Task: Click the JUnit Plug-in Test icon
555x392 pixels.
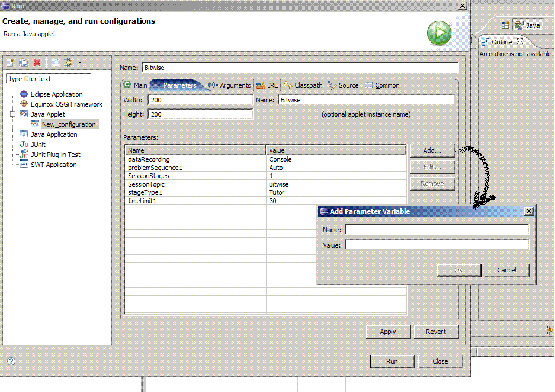Action: (x=24, y=154)
